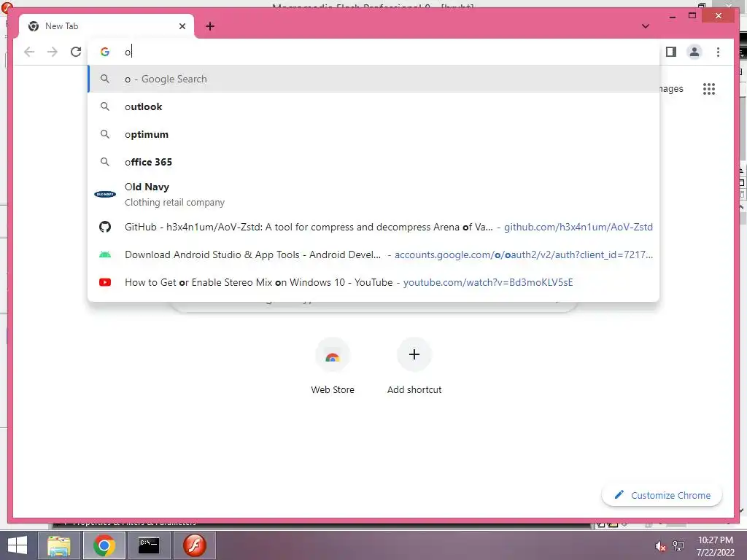Click the network tray icon
Image resolution: width=747 pixels, height=560 pixels.
pos(678,546)
